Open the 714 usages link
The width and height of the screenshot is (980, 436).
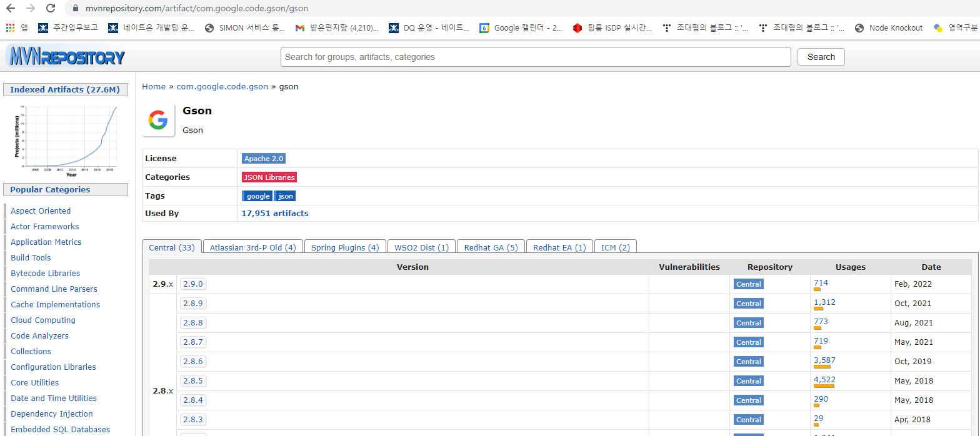point(821,283)
